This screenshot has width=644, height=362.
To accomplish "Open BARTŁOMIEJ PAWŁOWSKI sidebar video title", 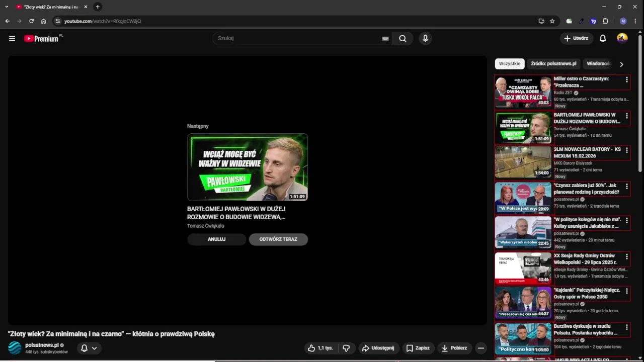I will (x=587, y=118).
